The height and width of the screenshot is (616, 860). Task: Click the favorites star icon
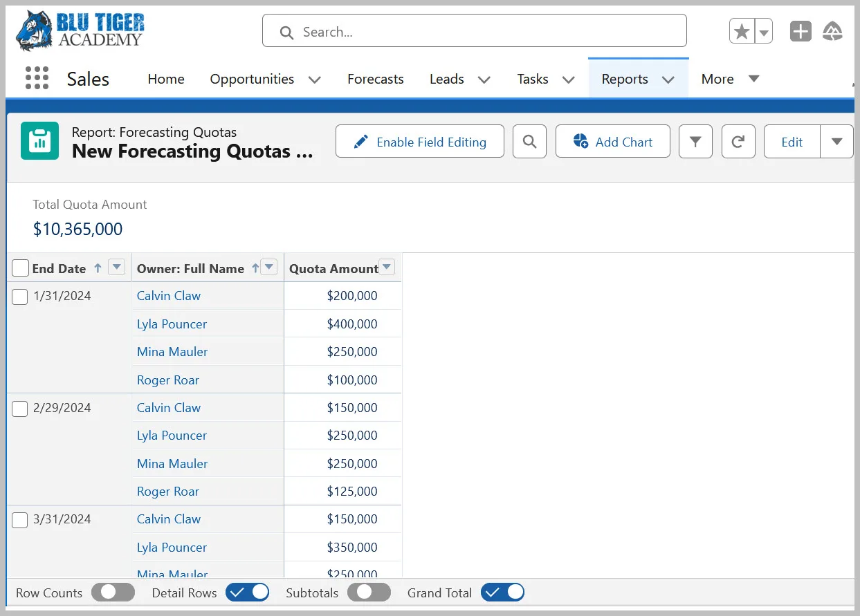click(x=742, y=32)
